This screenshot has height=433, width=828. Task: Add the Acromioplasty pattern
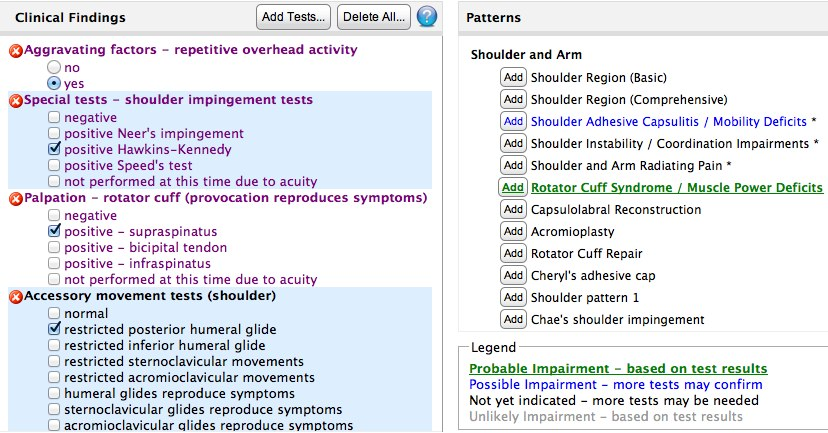coord(513,232)
